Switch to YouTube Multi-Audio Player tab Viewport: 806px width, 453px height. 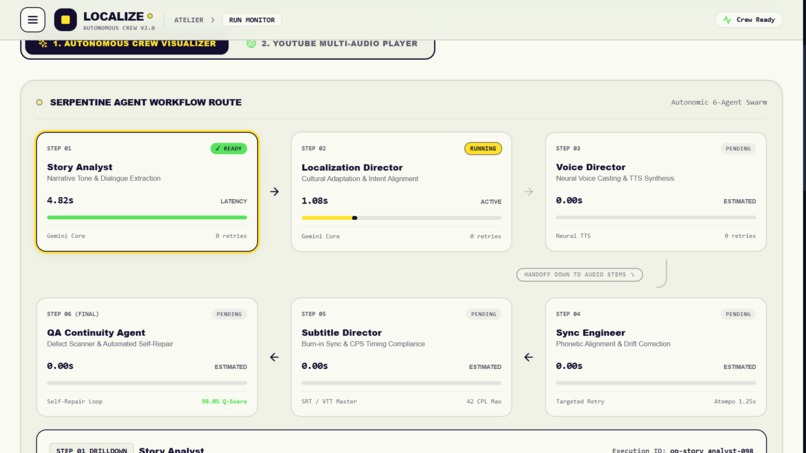pos(332,44)
